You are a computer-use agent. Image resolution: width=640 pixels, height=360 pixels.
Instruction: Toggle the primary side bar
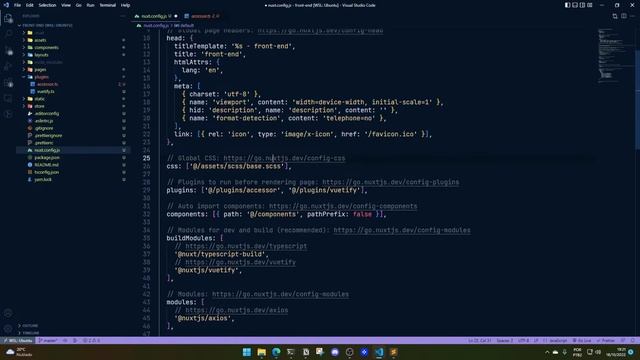pyautogui.click(x=568, y=5)
